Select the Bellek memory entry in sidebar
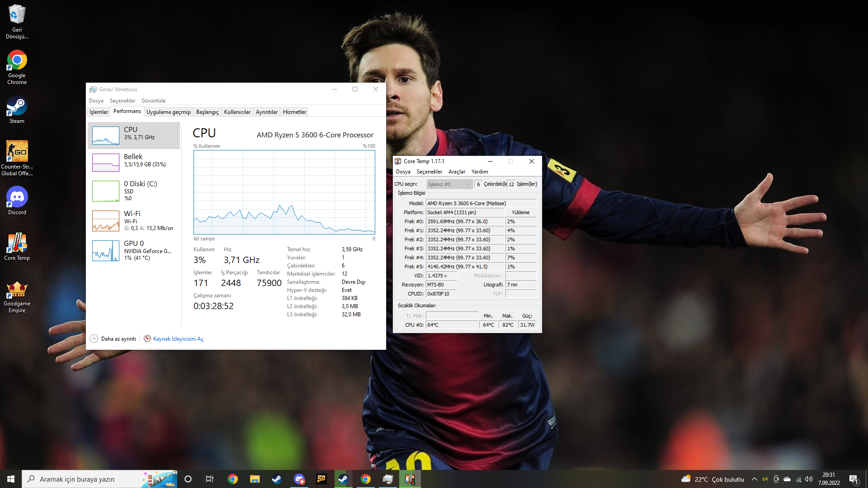Screen dimensions: 868x488 pyautogui.click(x=134, y=162)
